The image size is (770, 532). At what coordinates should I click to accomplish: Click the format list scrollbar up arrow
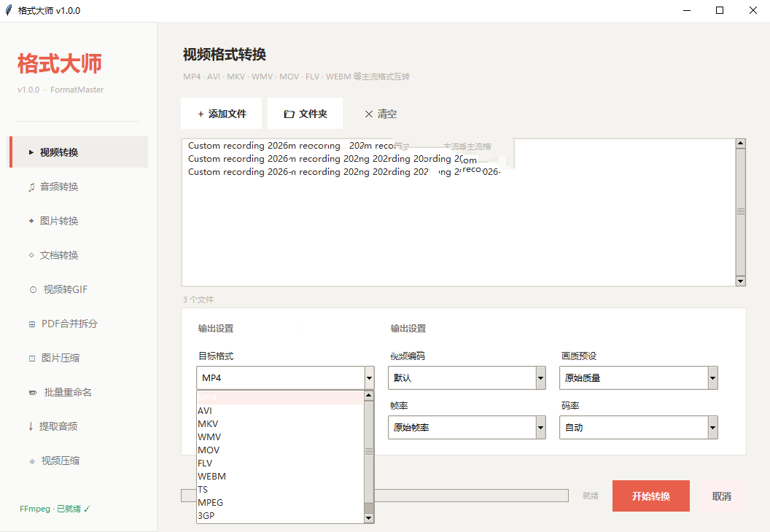(x=369, y=396)
